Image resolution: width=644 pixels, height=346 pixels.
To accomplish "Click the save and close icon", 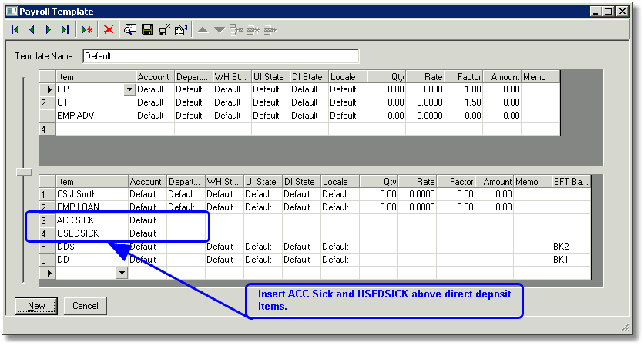I will pos(164,29).
